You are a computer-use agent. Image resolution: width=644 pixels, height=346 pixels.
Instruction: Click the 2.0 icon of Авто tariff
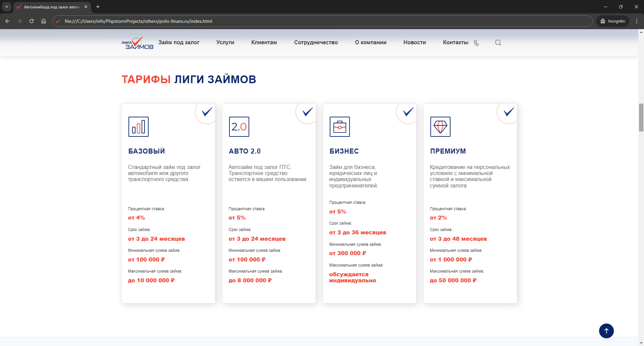tap(239, 127)
